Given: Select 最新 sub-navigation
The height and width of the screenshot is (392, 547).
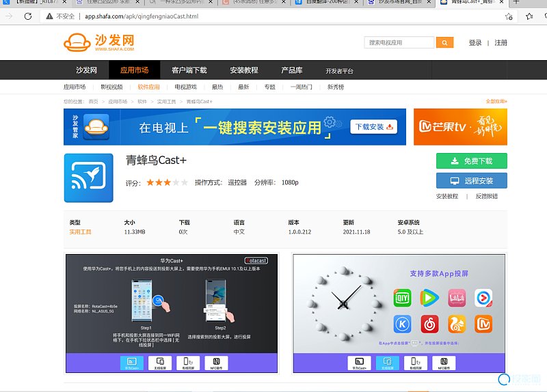Looking at the screenshot, I should 243,87.
